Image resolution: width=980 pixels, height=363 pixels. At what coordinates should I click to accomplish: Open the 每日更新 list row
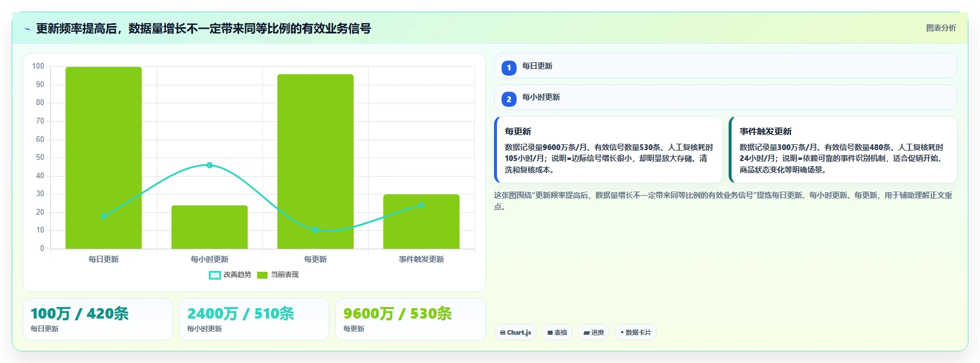(725, 66)
